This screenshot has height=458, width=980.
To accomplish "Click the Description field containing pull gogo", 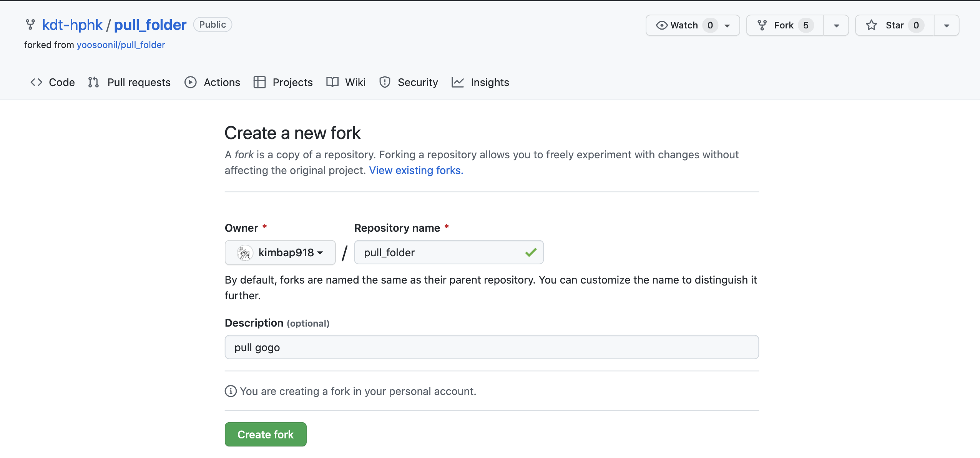I will click(x=492, y=347).
